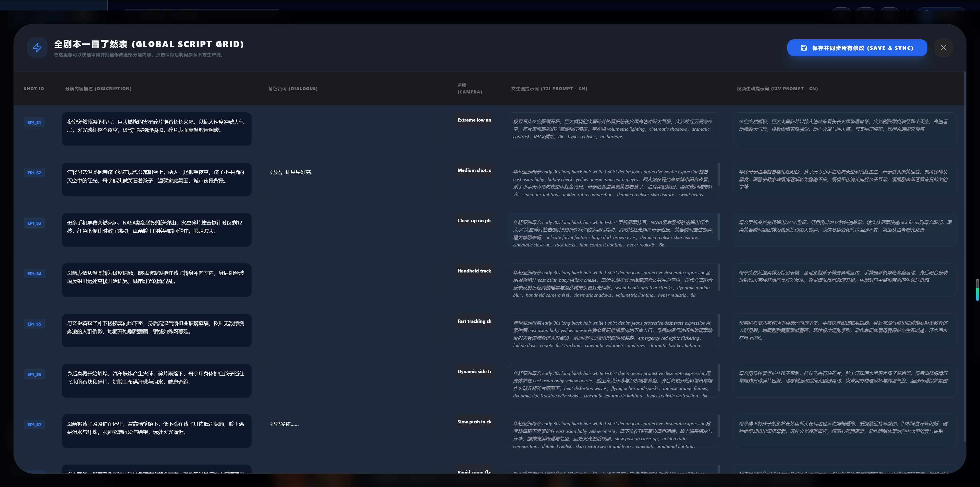
Task: Edit the EP1_S2 description text box
Action: (156, 179)
